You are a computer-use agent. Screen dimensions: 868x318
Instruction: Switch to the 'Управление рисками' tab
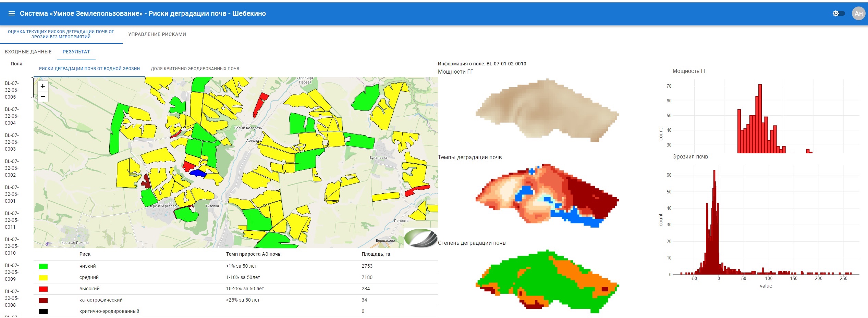pos(157,34)
